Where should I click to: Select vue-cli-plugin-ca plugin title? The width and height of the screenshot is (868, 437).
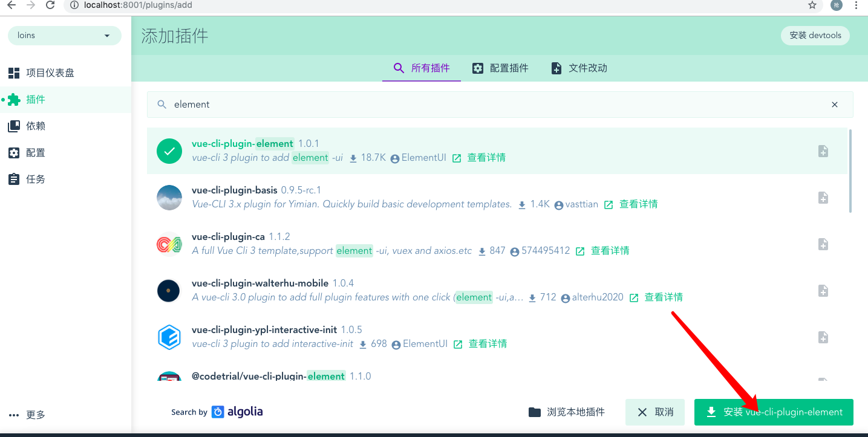point(228,237)
